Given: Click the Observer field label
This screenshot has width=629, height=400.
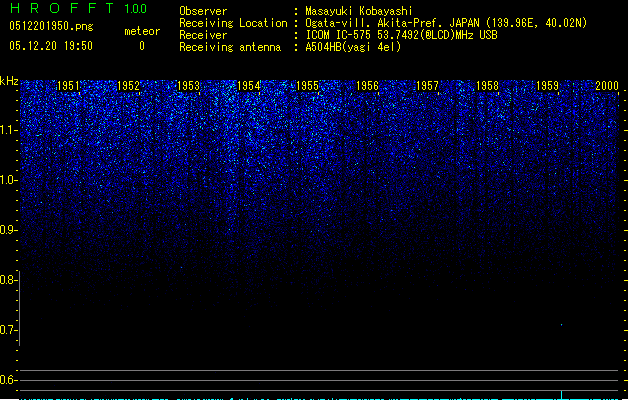Looking at the screenshot, I should [203, 11].
